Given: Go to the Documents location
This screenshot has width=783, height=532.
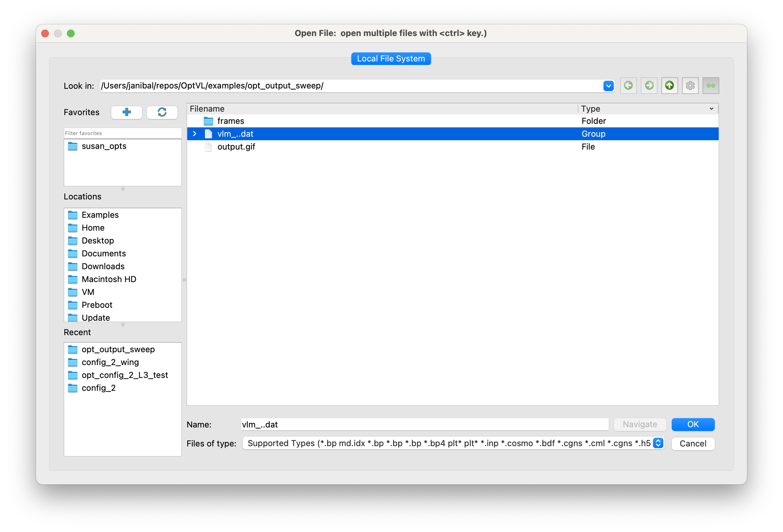Looking at the screenshot, I should [x=123, y=253].
